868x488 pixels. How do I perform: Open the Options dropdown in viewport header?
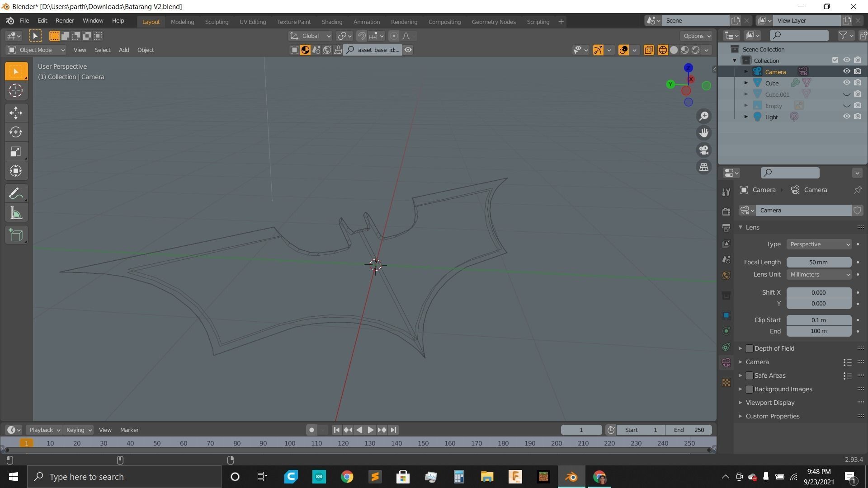point(696,36)
